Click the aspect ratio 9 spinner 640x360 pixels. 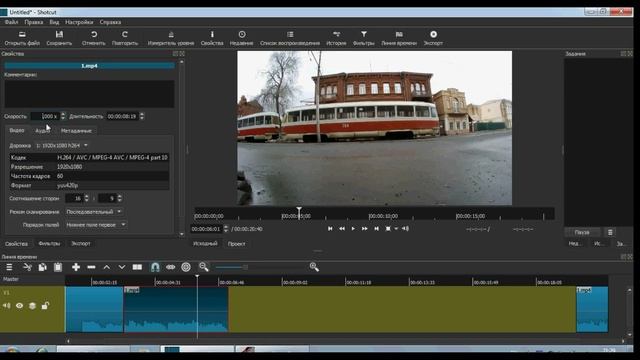pos(120,198)
